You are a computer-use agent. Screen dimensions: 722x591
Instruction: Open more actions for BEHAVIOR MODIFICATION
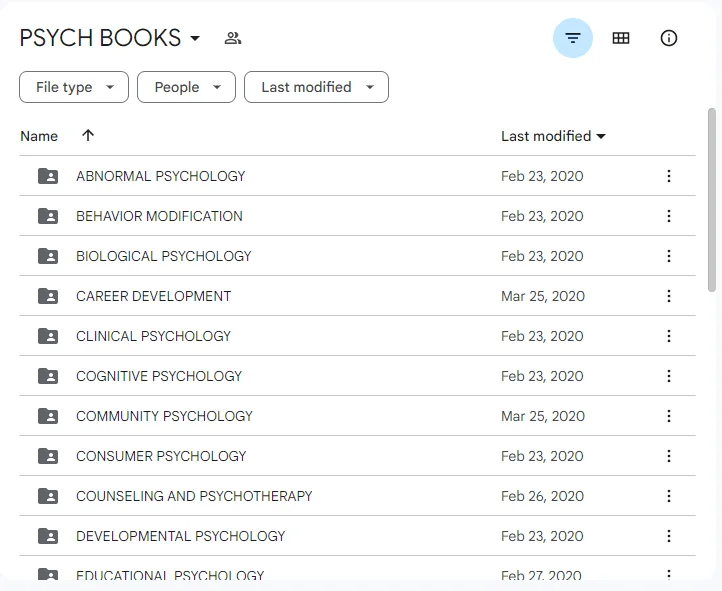tap(669, 216)
